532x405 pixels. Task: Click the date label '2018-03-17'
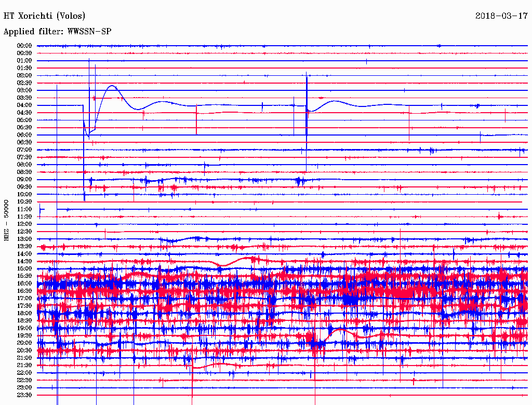point(501,16)
